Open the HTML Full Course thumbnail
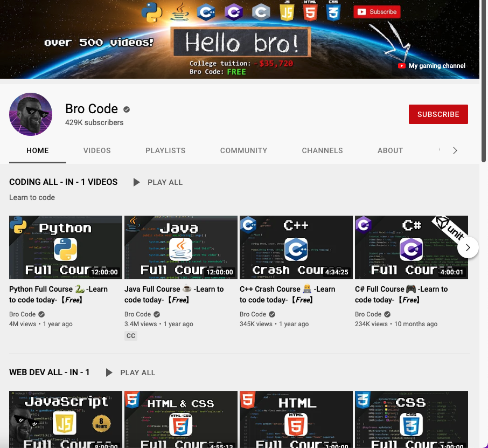 tap(296, 419)
